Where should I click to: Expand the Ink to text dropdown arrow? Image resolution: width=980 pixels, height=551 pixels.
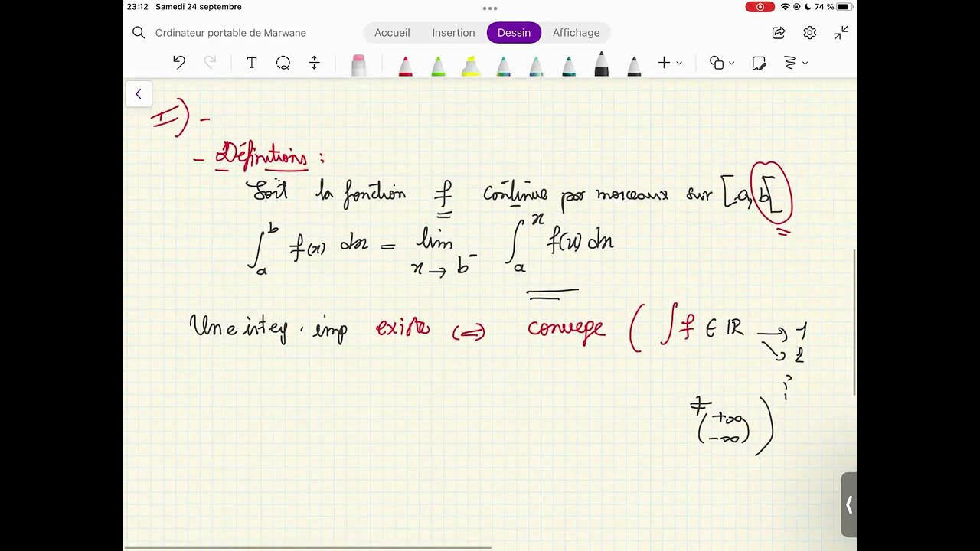[805, 63]
